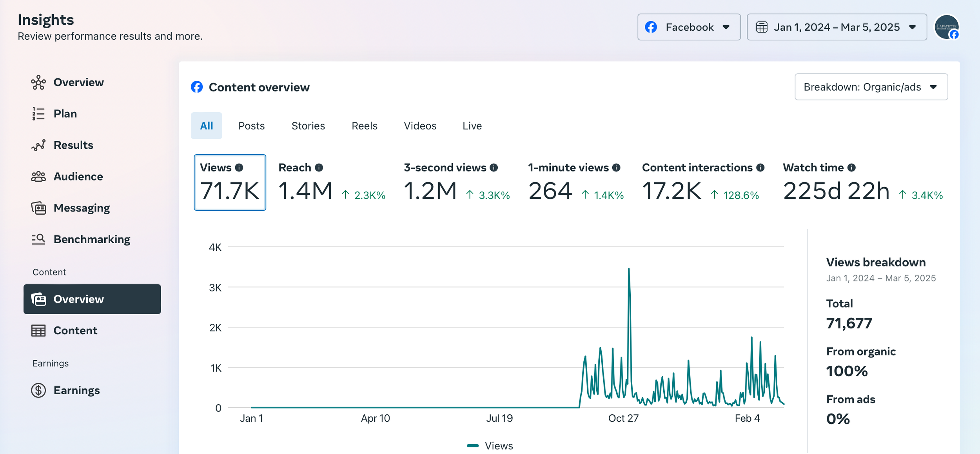Click the Content interactions info icon
Screen dimensions: 980x454
760,168
